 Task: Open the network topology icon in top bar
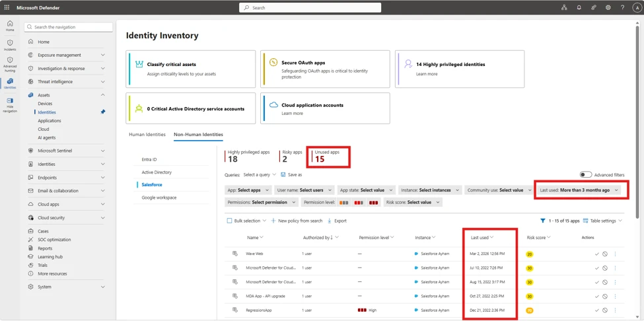pos(564,7)
